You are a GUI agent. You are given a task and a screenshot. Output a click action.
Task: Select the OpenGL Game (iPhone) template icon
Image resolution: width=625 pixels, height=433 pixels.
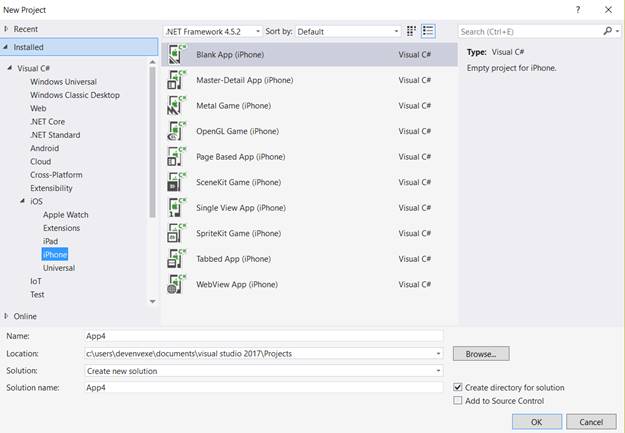click(177, 131)
